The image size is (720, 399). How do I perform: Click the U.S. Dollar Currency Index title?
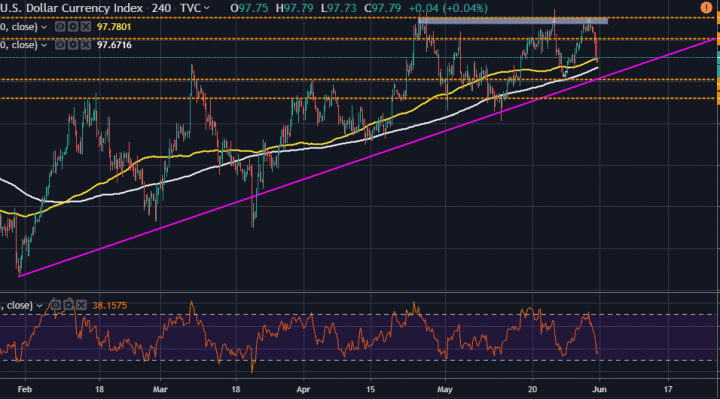pos(71,8)
